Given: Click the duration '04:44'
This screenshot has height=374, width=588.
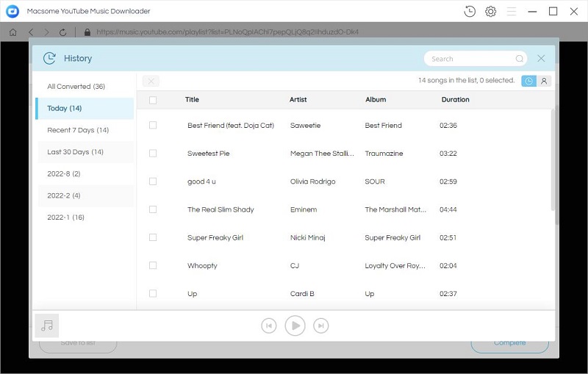Looking at the screenshot, I should click(448, 209).
